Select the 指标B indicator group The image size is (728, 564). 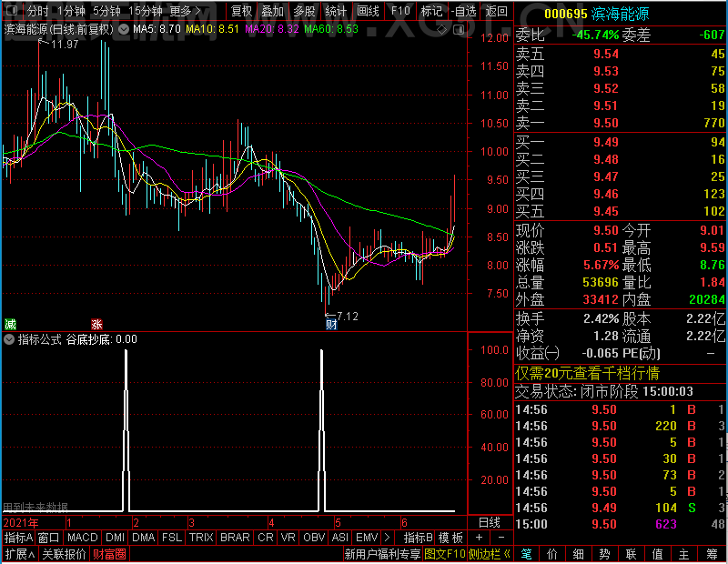(x=419, y=538)
